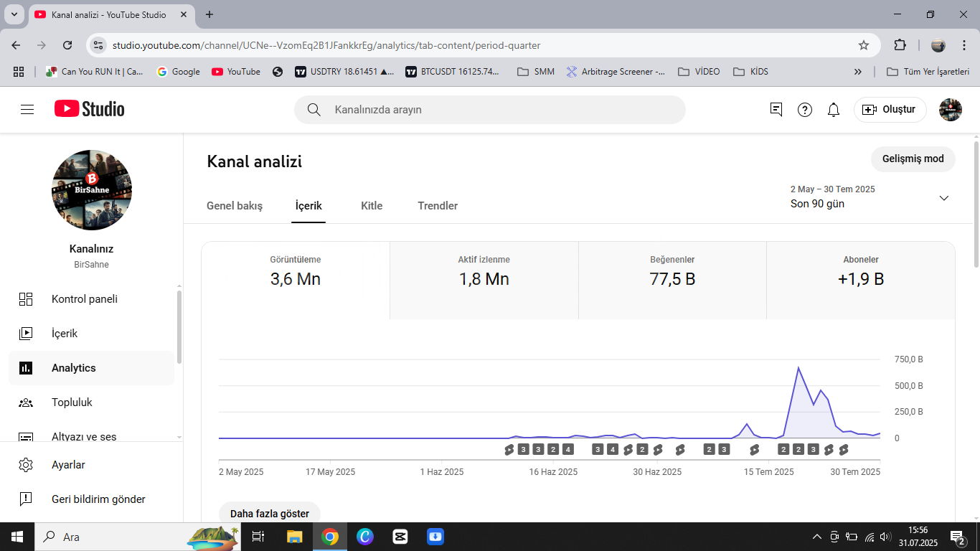Expand the KİDS bookmarks folder
The width and height of the screenshot is (980, 551).
(x=751, y=72)
